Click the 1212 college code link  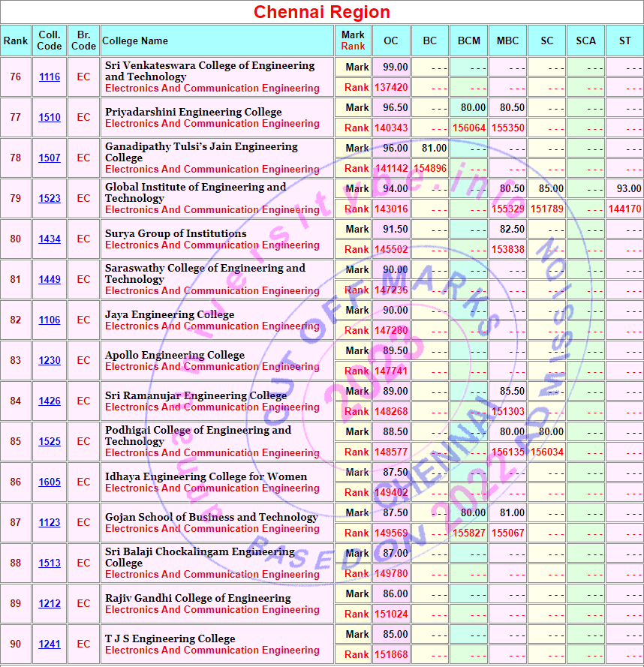tap(50, 603)
